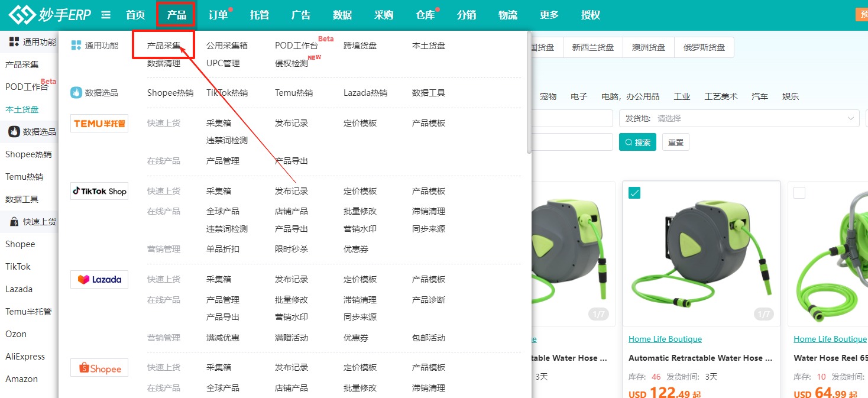Click the 搜索 button
Screen dimensions: 868x398
pyautogui.click(x=637, y=142)
